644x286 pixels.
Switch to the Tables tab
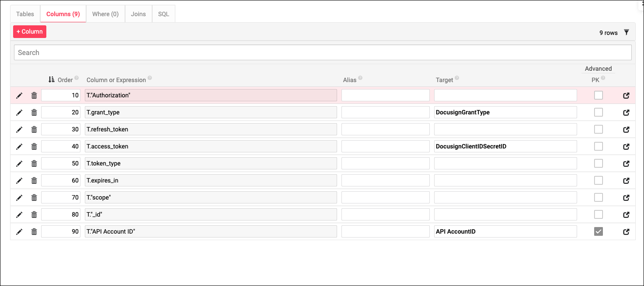(25, 14)
